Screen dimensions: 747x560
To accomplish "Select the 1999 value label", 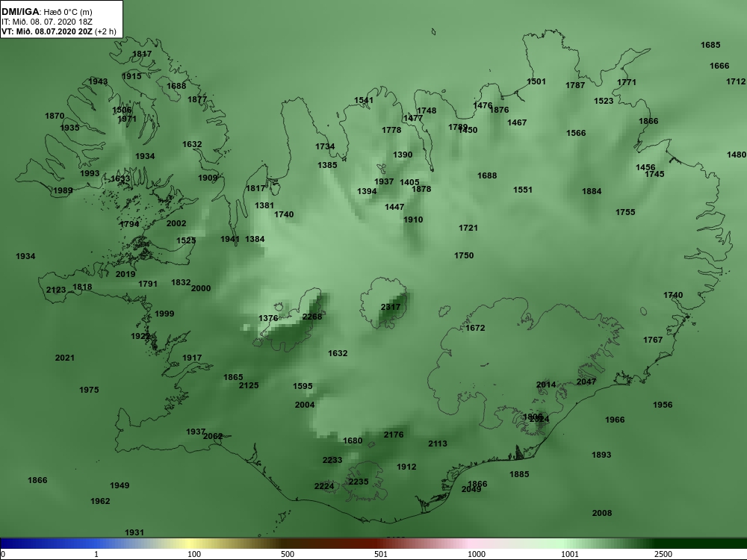I will [164, 314].
